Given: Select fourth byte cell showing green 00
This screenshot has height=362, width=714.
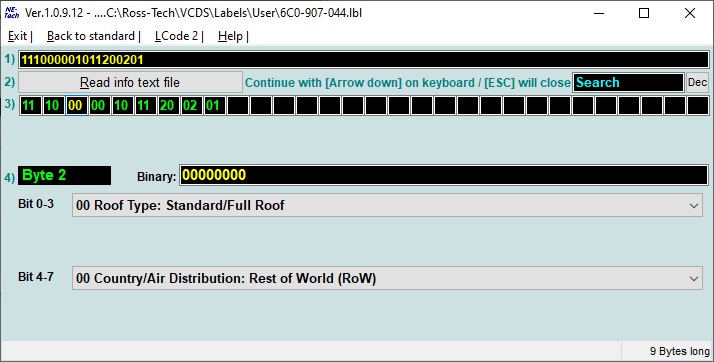Looking at the screenshot, I should point(99,106).
